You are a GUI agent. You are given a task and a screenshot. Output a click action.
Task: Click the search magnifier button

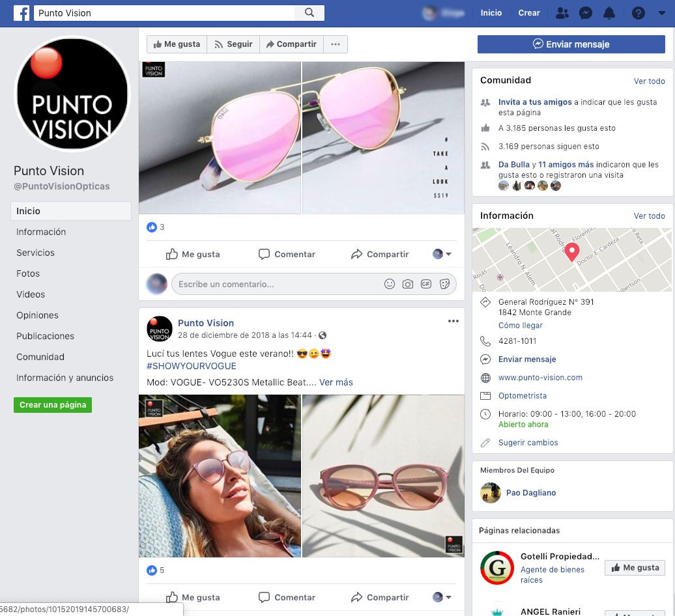tap(309, 13)
